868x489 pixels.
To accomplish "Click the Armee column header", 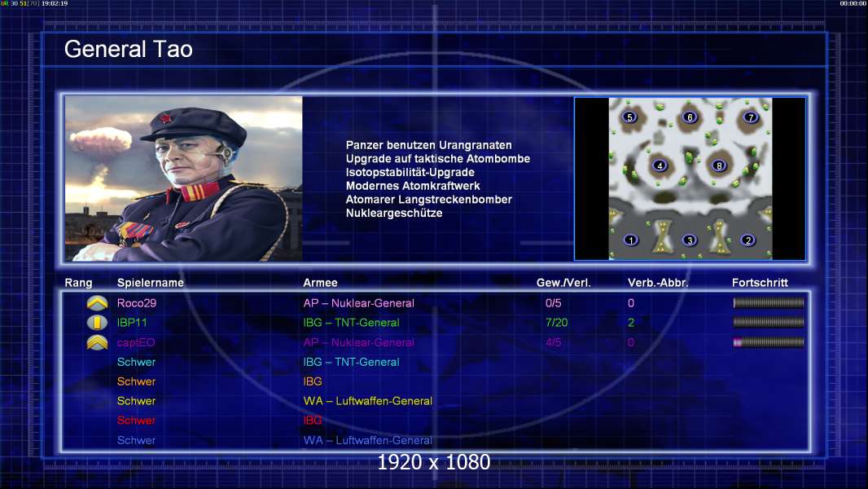I will 320,283.
